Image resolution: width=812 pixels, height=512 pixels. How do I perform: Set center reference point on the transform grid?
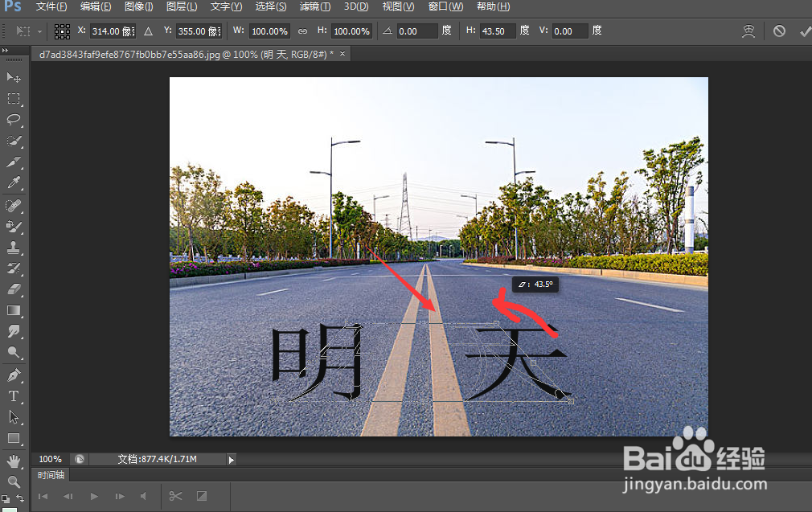(x=62, y=31)
